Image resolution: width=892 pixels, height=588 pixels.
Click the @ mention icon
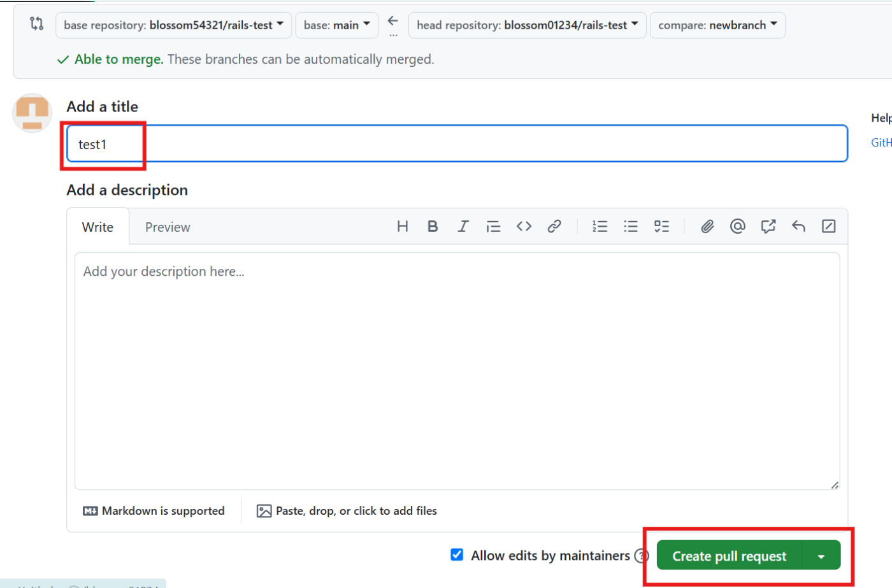point(738,226)
